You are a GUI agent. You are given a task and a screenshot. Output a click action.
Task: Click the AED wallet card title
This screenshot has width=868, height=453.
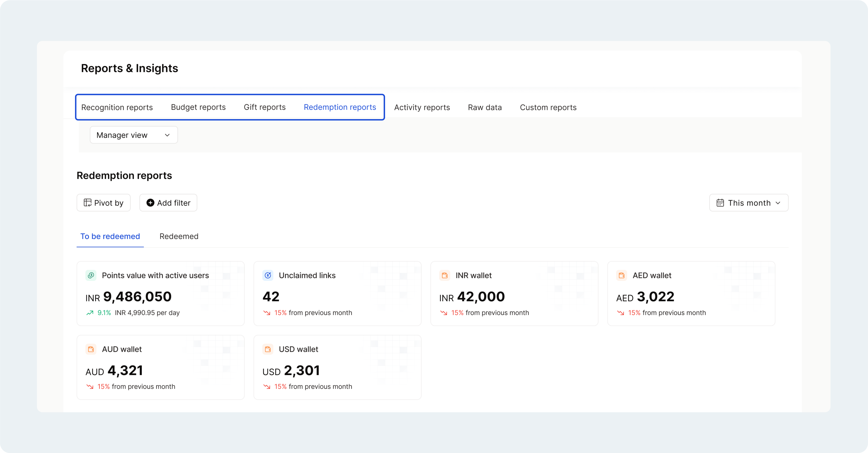tap(652, 275)
